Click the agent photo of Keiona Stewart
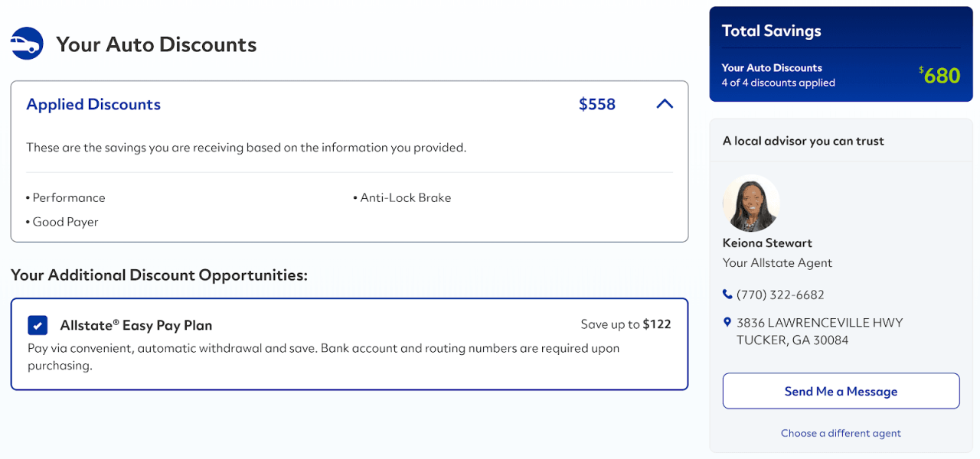980x459 pixels. [x=751, y=203]
